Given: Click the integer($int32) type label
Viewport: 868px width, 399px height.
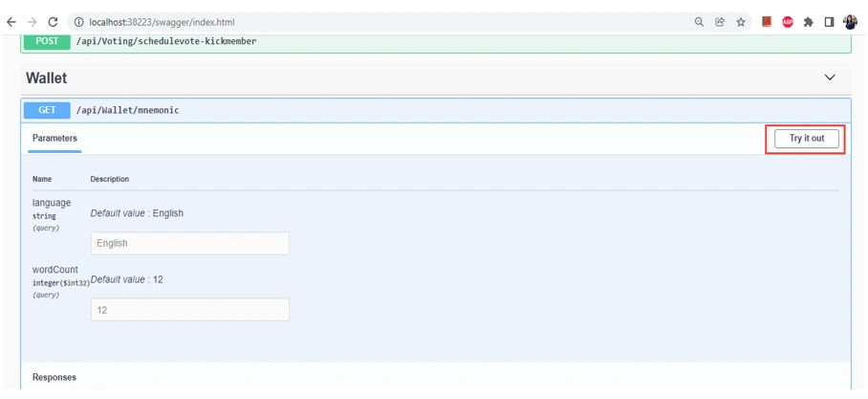Looking at the screenshot, I should pyautogui.click(x=61, y=283).
